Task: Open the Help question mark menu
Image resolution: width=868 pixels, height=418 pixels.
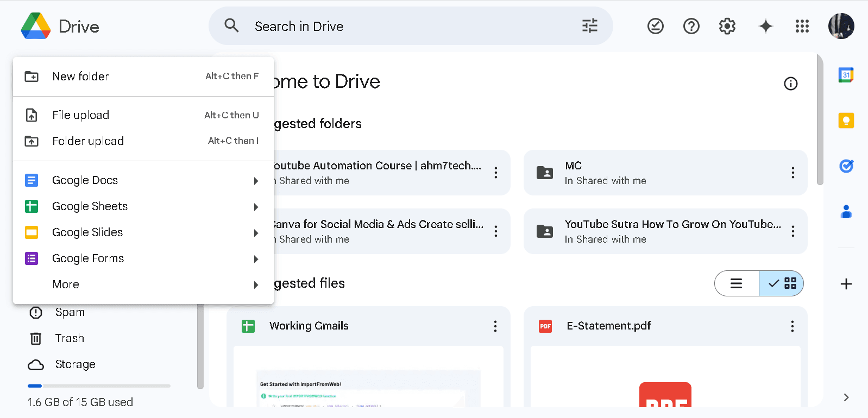Action: [691, 26]
